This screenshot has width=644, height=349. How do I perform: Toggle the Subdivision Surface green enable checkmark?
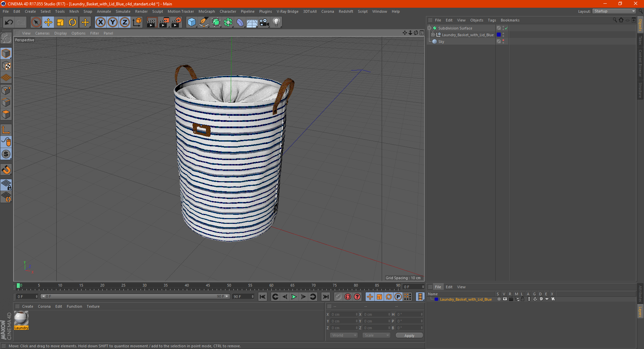click(506, 28)
